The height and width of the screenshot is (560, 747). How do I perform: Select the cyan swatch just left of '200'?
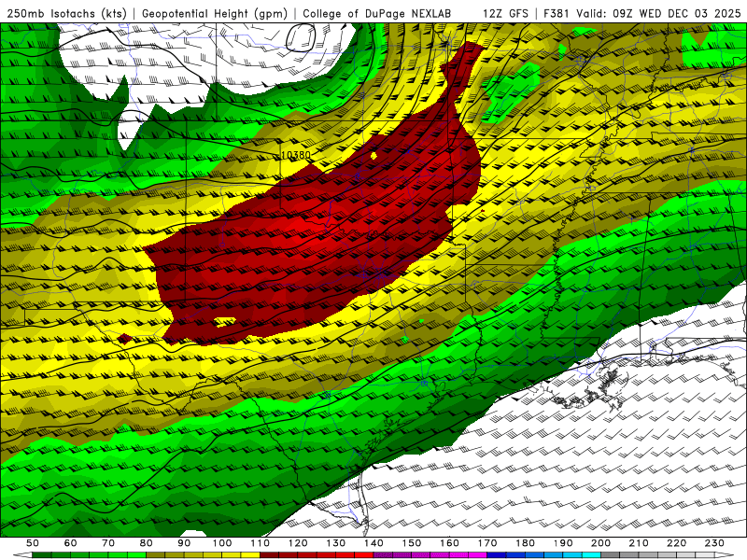click(591, 555)
